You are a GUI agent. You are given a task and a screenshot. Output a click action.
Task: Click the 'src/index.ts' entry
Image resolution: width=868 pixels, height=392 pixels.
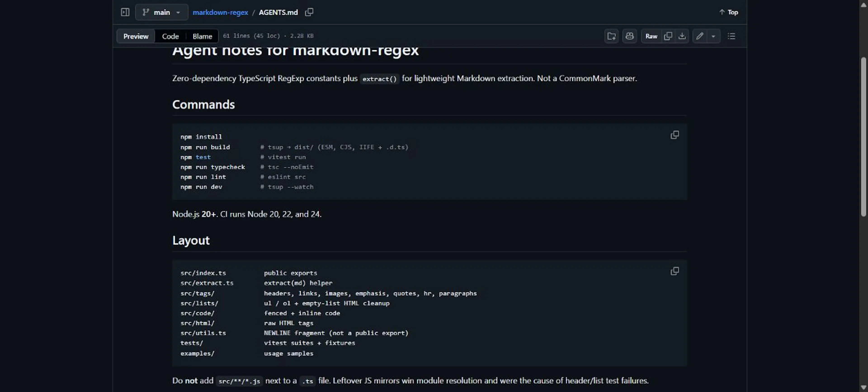click(203, 273)
